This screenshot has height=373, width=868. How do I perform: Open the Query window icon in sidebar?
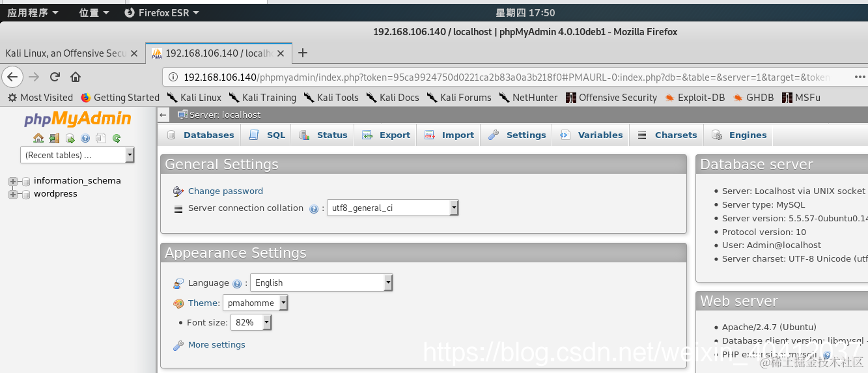pos(70,138)
